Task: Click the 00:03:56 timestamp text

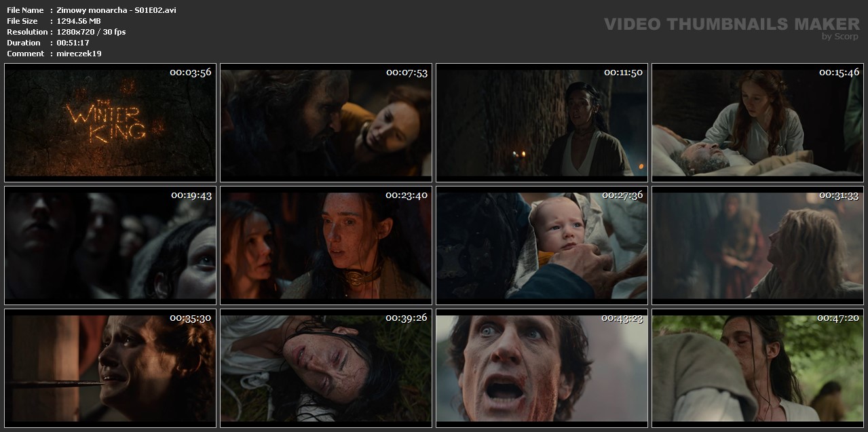Action: [x=191, y=72]
